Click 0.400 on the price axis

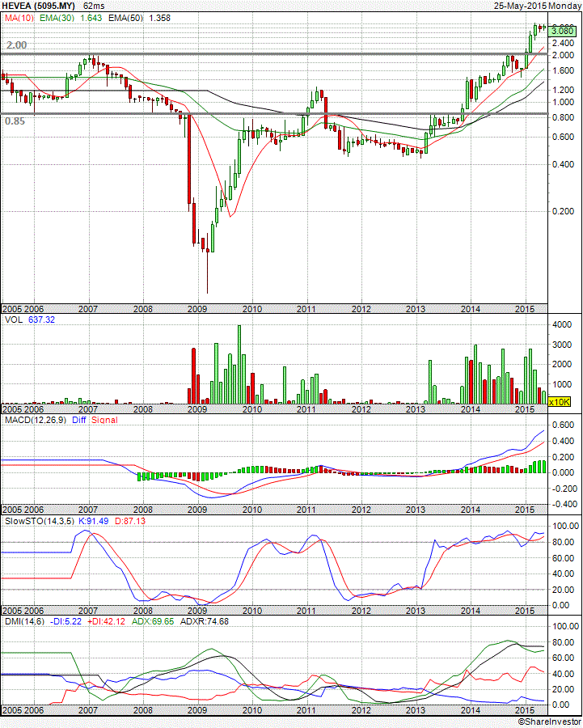564,164
